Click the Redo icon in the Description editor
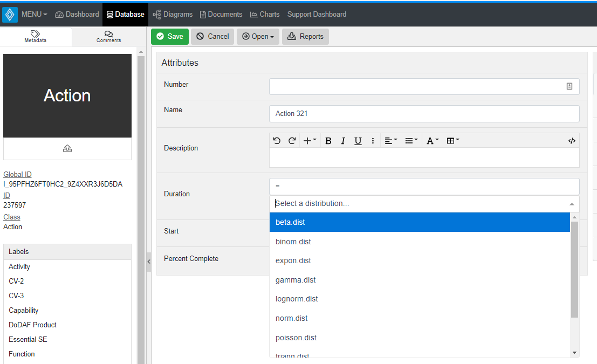The width and height of the screenshot is (597, 364). click(292, 141)
